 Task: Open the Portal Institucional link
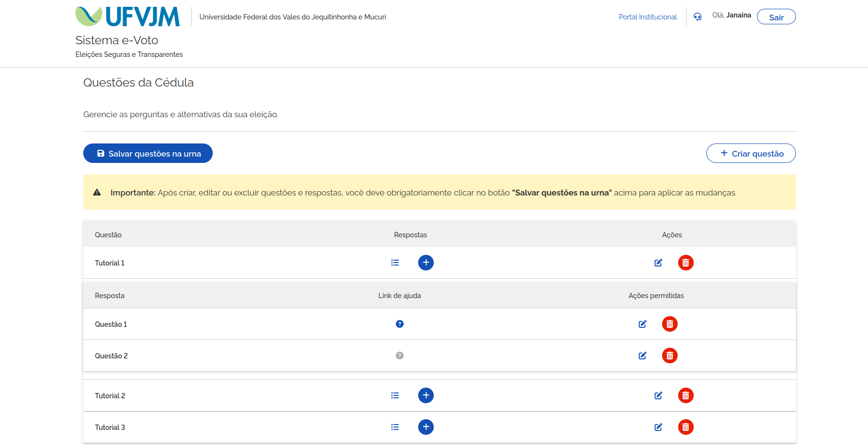coord(648,17)
